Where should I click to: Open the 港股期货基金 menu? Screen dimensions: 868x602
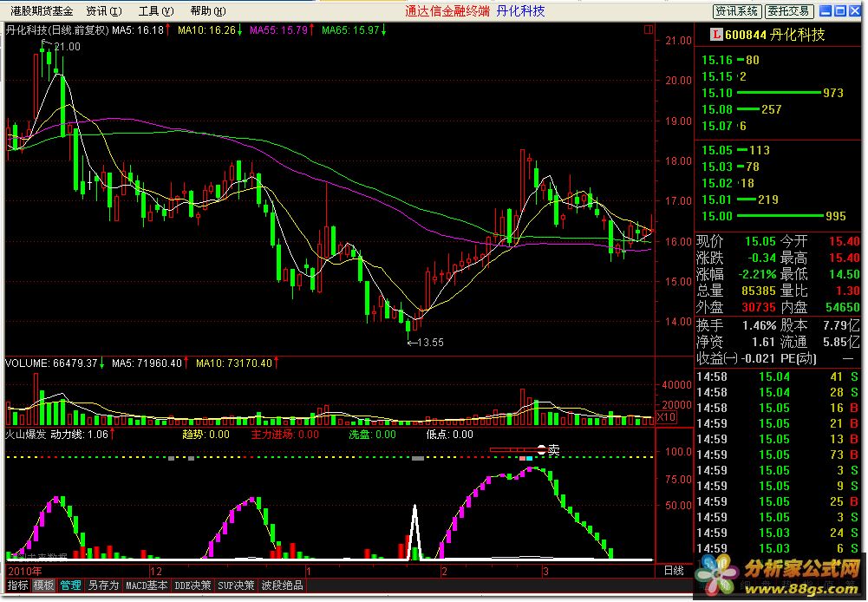click(x=42, y=11)
